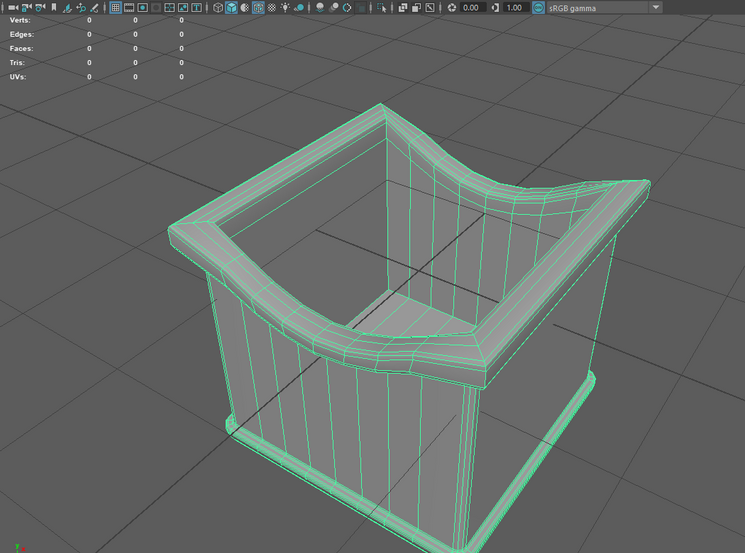Click the Exposure value field 0.00
745x553 pixels.
473,8
